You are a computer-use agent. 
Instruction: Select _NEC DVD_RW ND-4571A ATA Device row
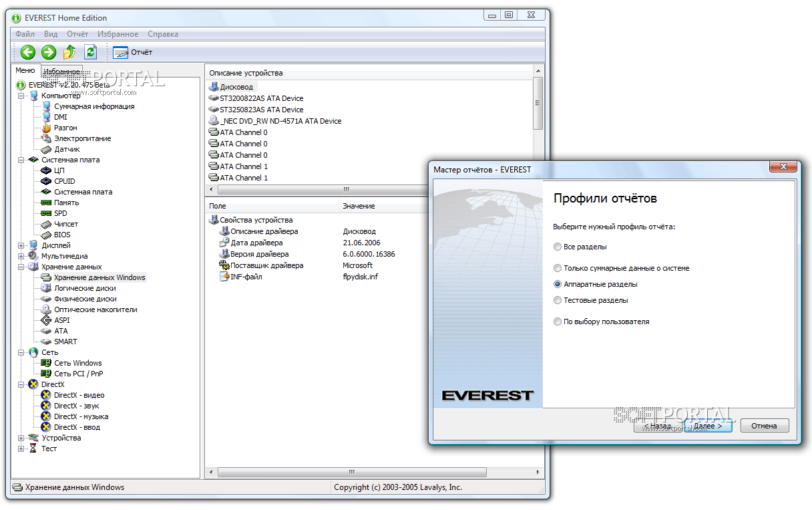point(275,121)
